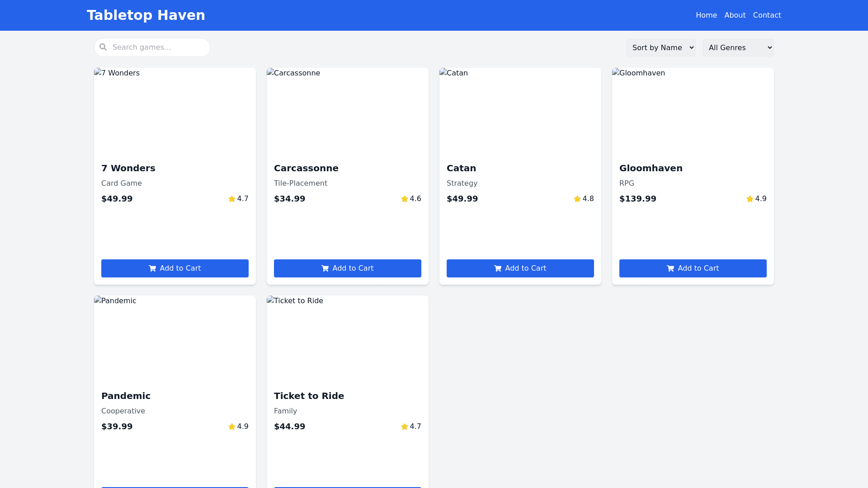Add Gloomhaven to cart
The height and width of the screenshot is (488, 868).
(693, 268)
